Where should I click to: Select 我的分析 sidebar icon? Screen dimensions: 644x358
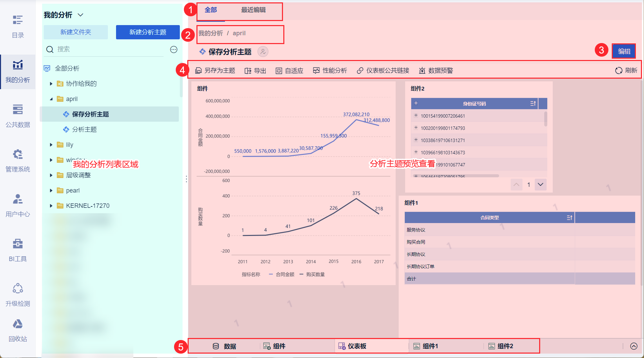(x=18, y=65)
